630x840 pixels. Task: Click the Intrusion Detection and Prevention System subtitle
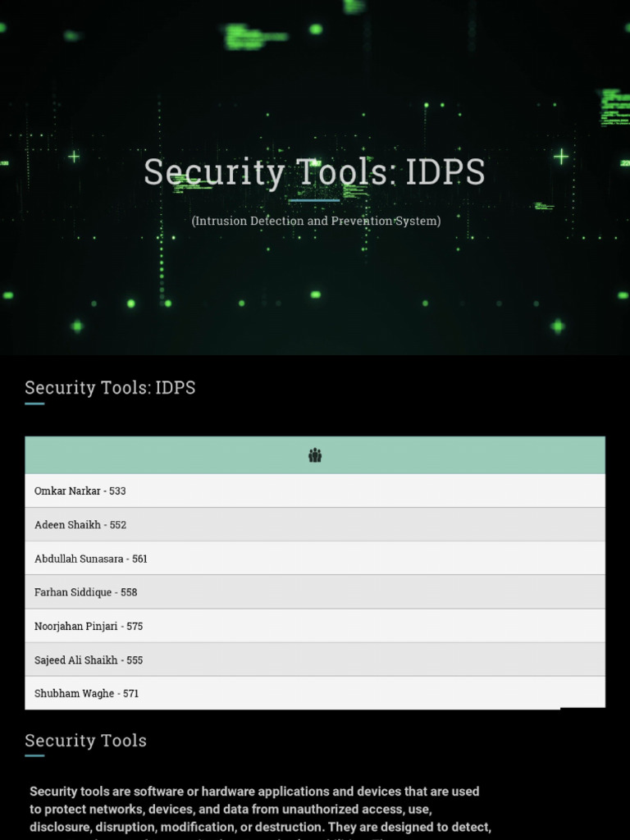tap(316, 221)
